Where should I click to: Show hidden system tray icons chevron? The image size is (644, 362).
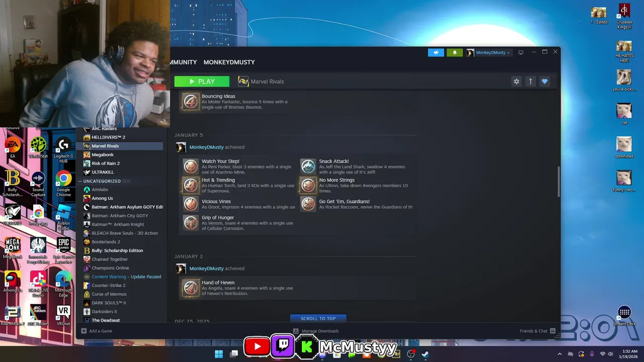559,354
